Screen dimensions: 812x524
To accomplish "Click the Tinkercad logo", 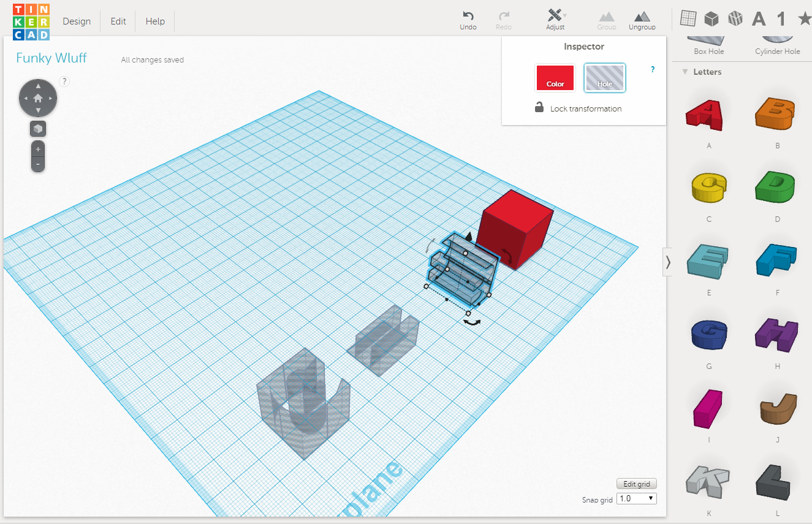I will coord(31,21).
